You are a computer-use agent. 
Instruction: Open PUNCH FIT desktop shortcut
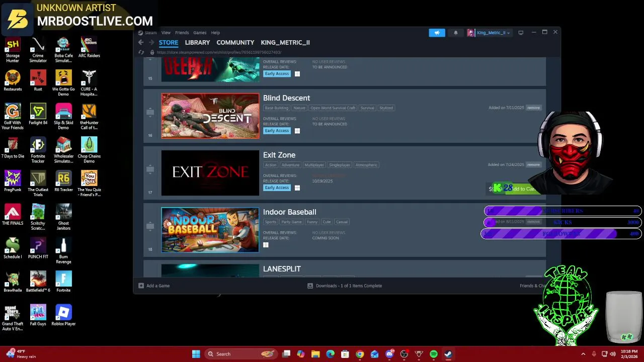click(38, 248)
